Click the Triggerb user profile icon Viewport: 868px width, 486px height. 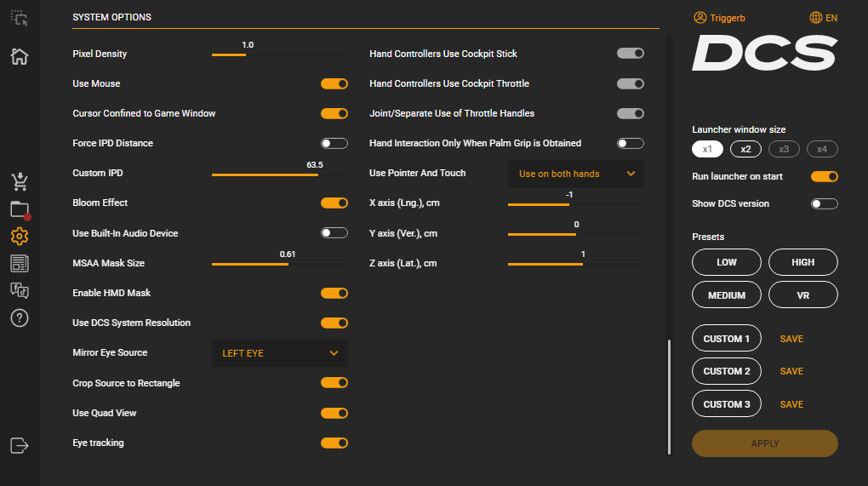pos(700,18)
